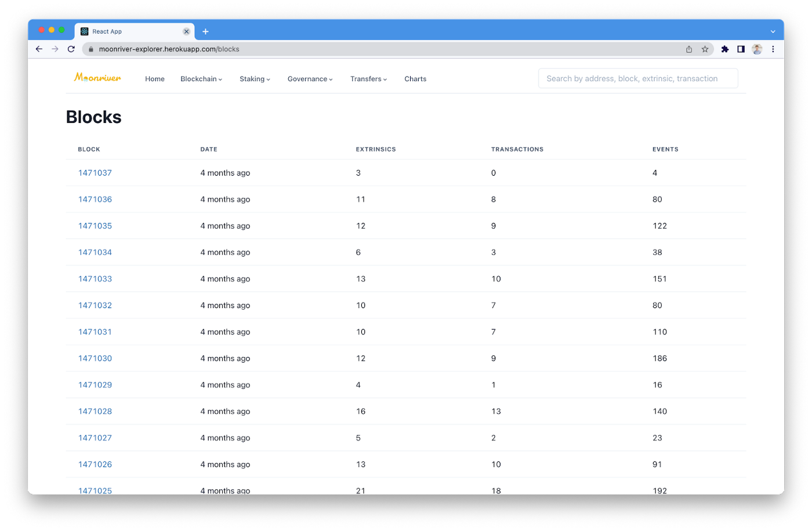Click the tab list chevron
The image size is (812, 531).
[x=773, y=31]
